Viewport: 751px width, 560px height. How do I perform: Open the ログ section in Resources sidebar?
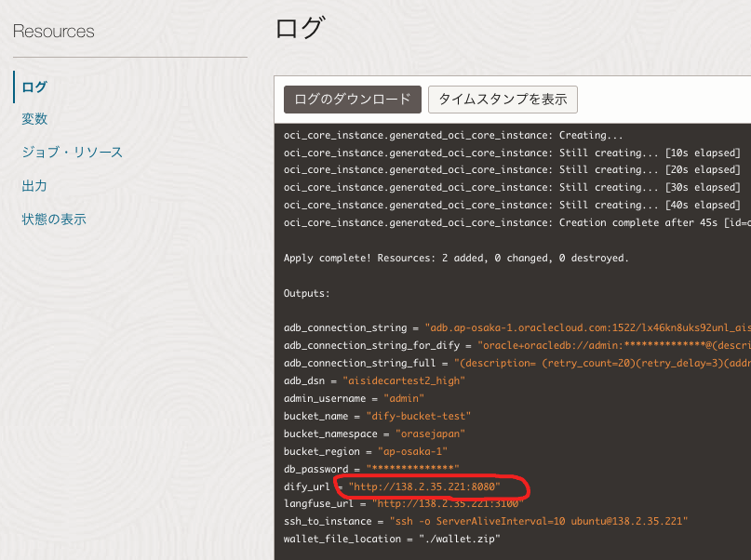[x=34, y=87]
